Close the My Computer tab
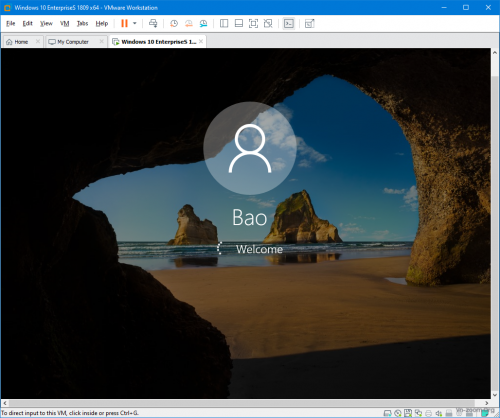The width and height of the screenshot is (500, 418). click(102, 41)
